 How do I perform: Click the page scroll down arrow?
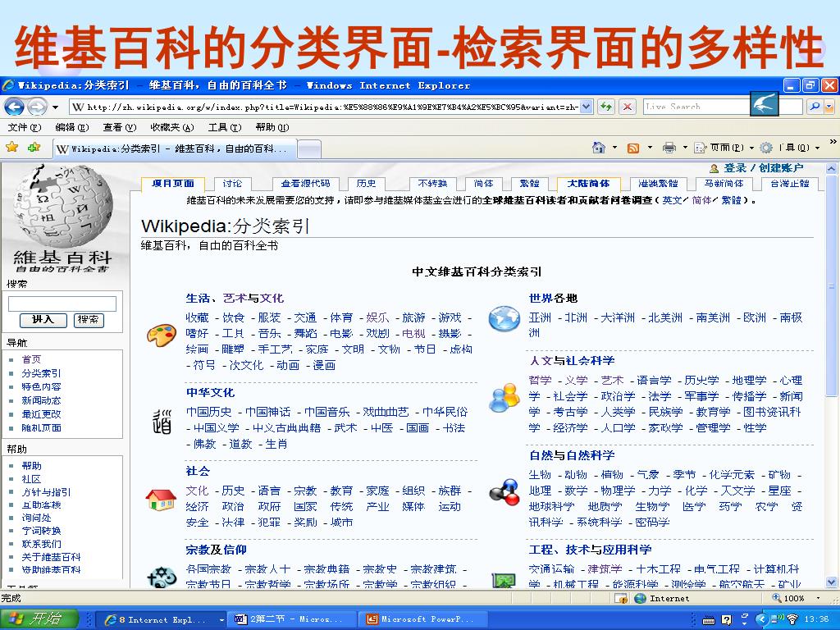pyautogui.click(x=831, y=582)
